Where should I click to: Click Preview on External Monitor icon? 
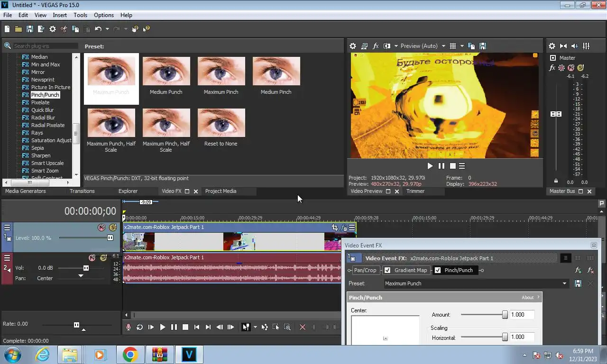pos(364,46)
